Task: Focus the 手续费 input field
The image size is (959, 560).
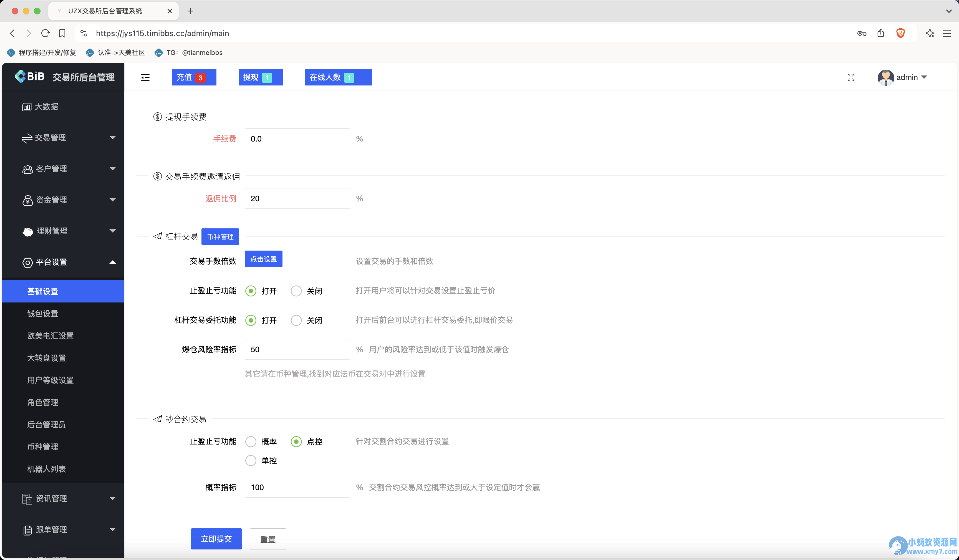Action: tap(297, 139)
